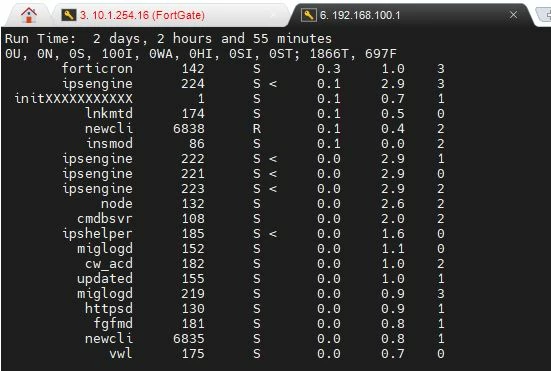This screenshot has height=371, width=551.
Task: Click the updated process name
Action: pos(105,279)
